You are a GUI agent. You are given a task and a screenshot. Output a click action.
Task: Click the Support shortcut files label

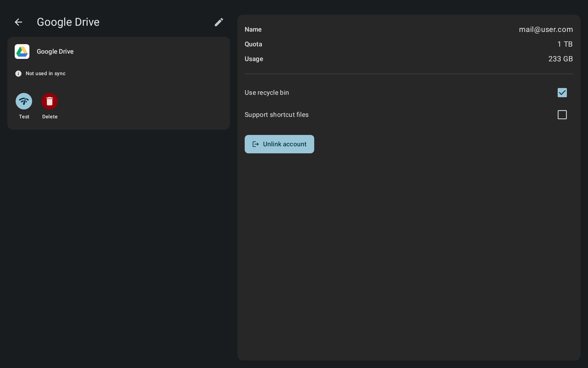(277, 115)
